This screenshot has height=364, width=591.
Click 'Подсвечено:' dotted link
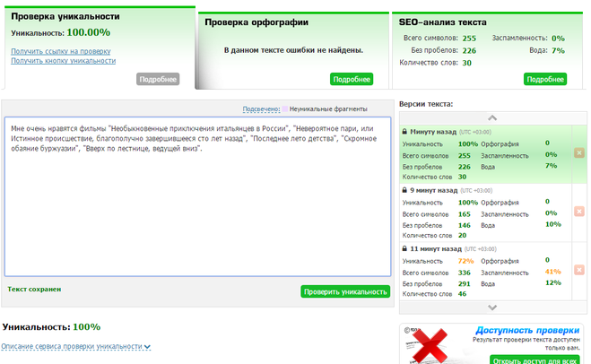(261, 108)
